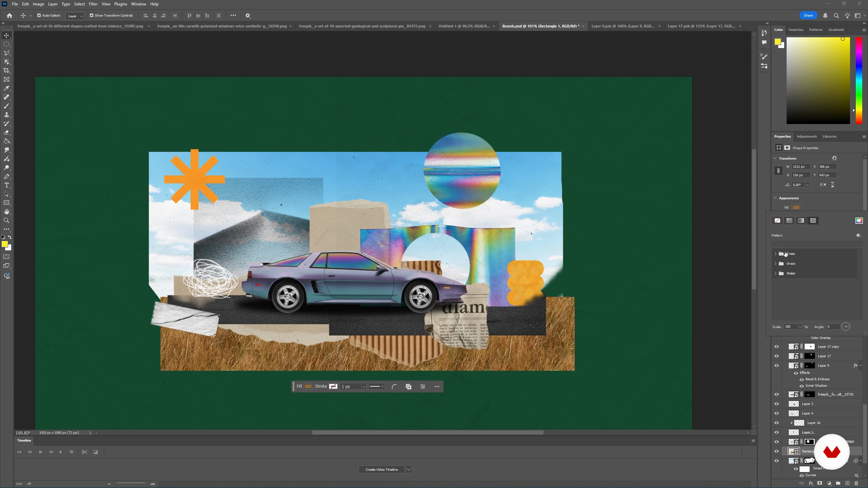Expand the Grass pattern folder
The height and width of the screenshot is (488, 868).
pyautogui.click(x=776, y=263)
